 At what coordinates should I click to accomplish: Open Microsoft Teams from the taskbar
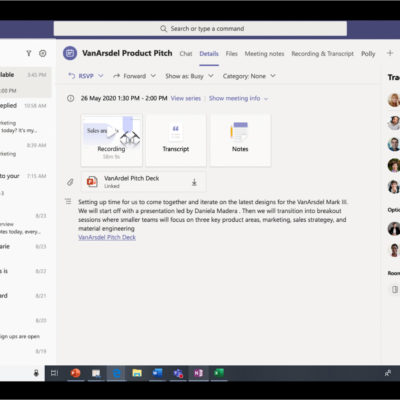click(x=178, y=373)
